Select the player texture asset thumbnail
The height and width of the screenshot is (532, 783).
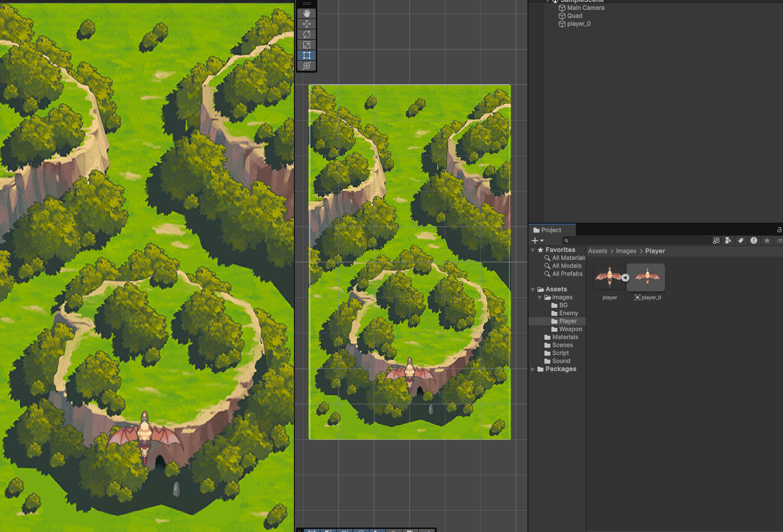(609, 277)
